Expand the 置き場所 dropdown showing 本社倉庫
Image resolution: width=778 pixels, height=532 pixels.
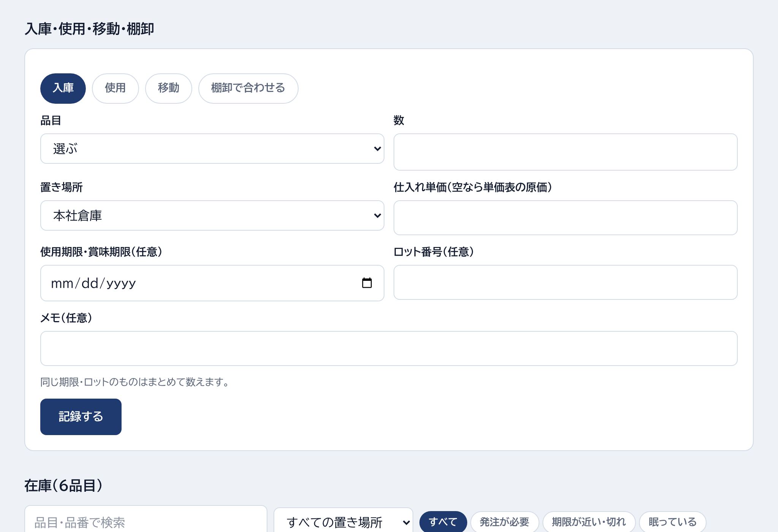[x=212, y=215]
